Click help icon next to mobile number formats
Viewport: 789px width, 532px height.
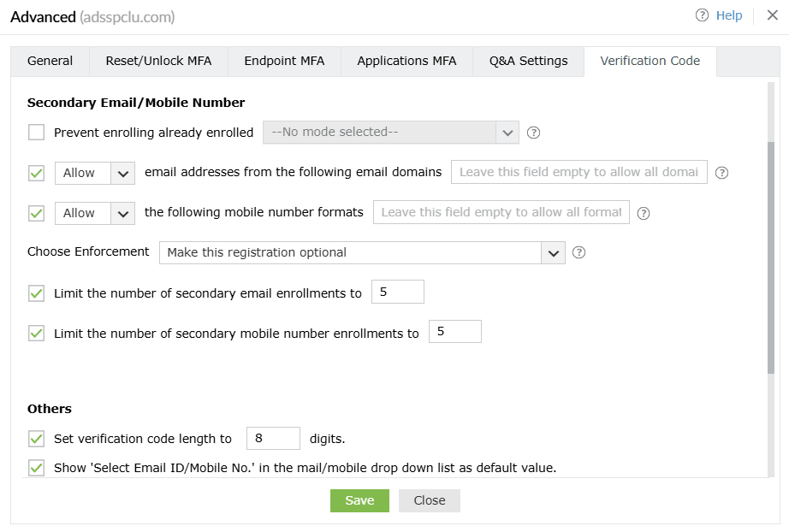(x=644, y=213)
